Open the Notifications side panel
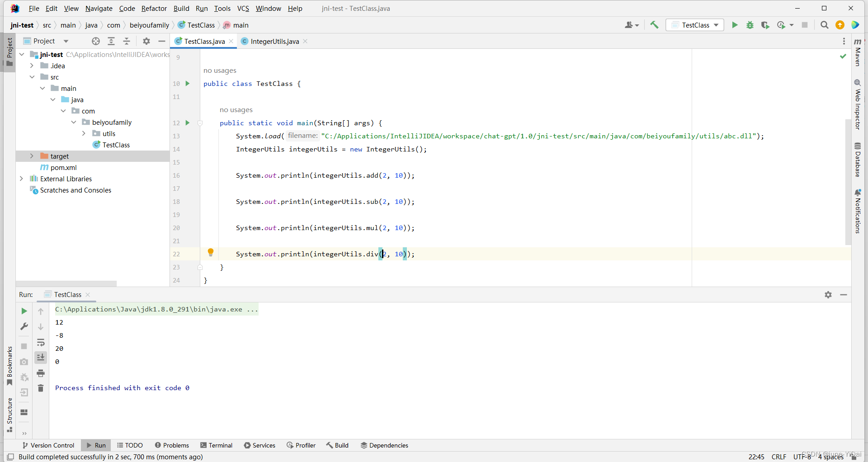The width and height of the screenshot is (868, 462). coord(858,211)
